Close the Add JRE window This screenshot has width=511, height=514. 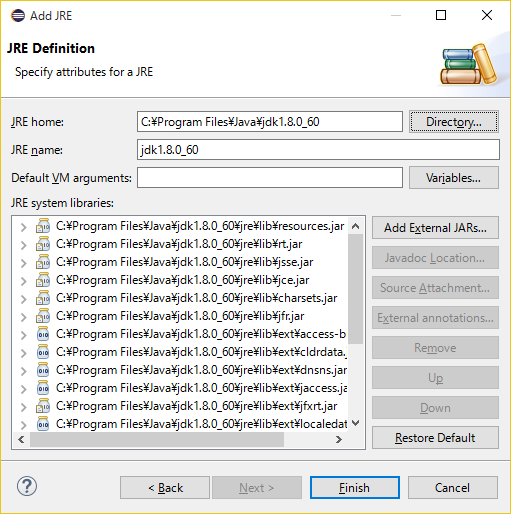(x=487, y=15)
